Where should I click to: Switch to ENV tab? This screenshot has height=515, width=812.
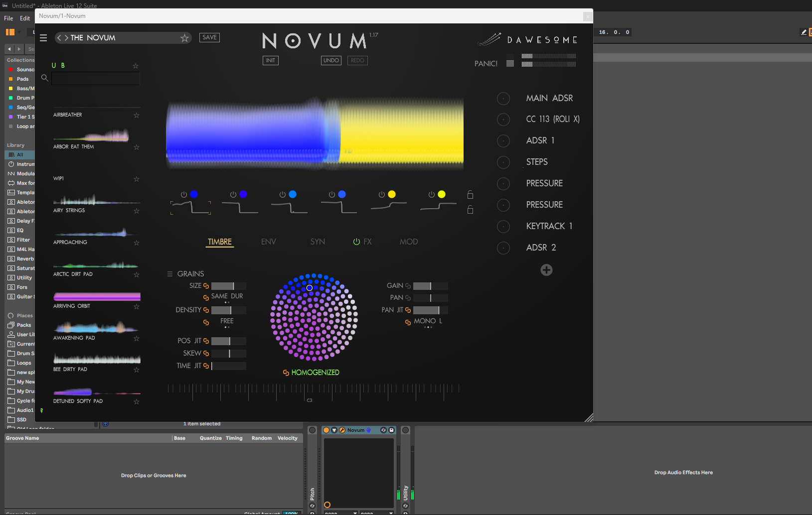tap(268, 242)
